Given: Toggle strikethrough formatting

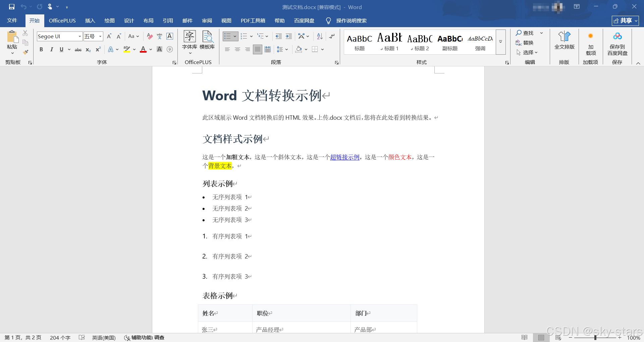Looking at the screenshot, I should click(x=78, y=49).
